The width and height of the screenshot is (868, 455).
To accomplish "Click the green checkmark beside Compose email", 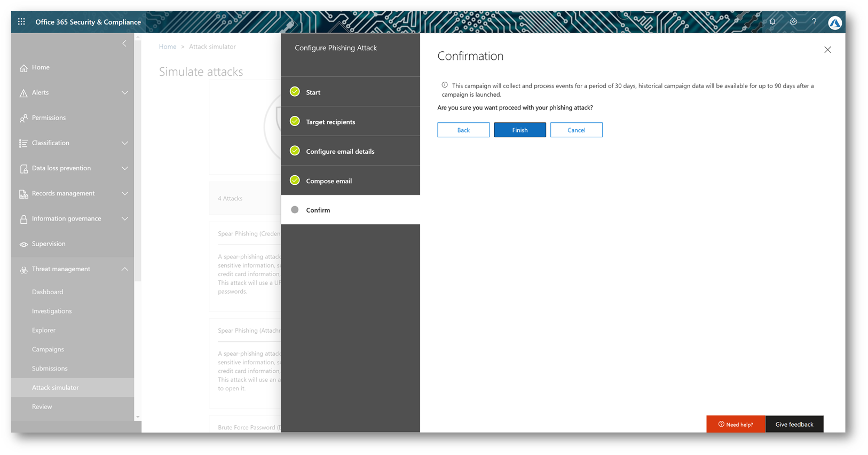I will (295, 181).
